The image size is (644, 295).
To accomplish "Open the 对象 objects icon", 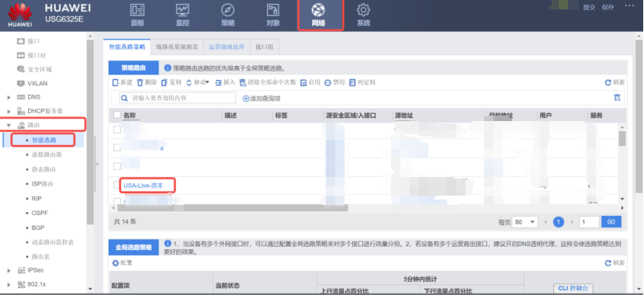I will [x=273, y=10].
